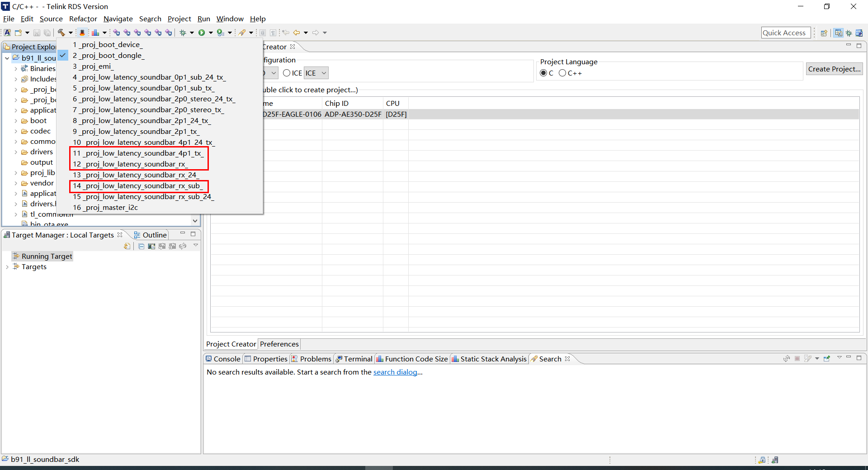
Task: Expand the Targets node in Target Manager
Action: click(7, 267)
